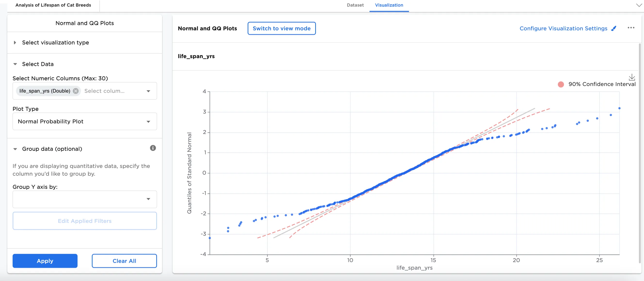Image resolution: width=644 pixels, height=281 pixels.
Task: Remove life_span_yrs column chip
Action: pos(76,91)
